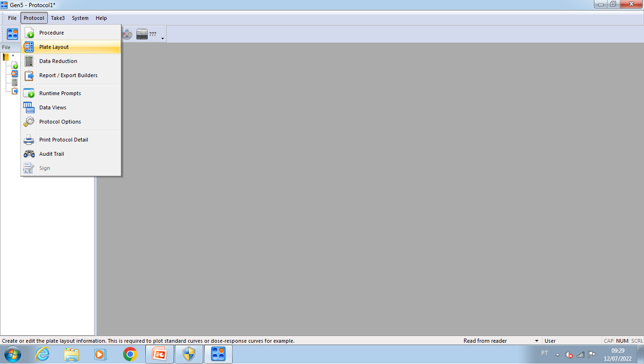Click the User field in the status bar
This screenshot has width=644, height=364.
572,341
